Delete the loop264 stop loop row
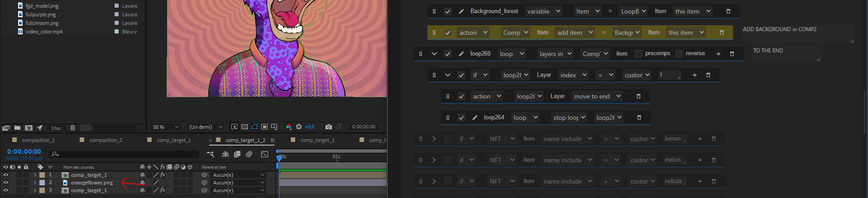Image resolution: width=868 pixels, height=198 pixels. (639, 118)
